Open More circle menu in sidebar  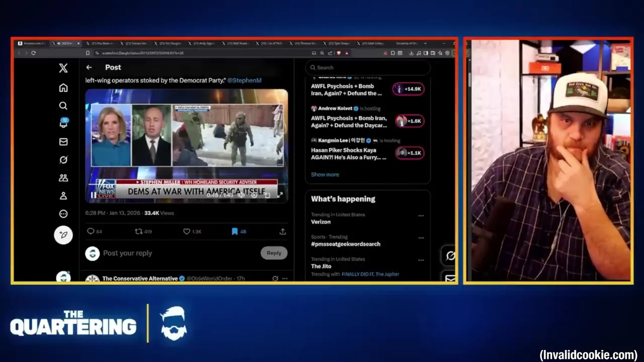pyautogui.click(x=63, y=214)
